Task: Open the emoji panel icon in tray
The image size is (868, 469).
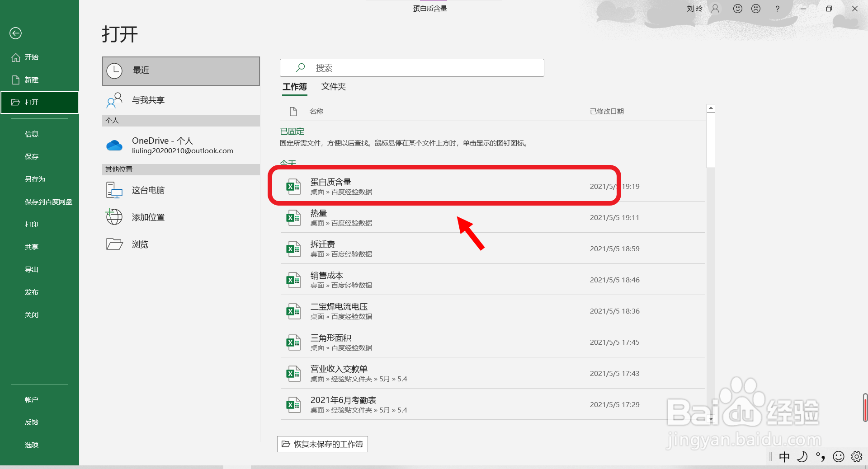Action: (x=839, y=457)
